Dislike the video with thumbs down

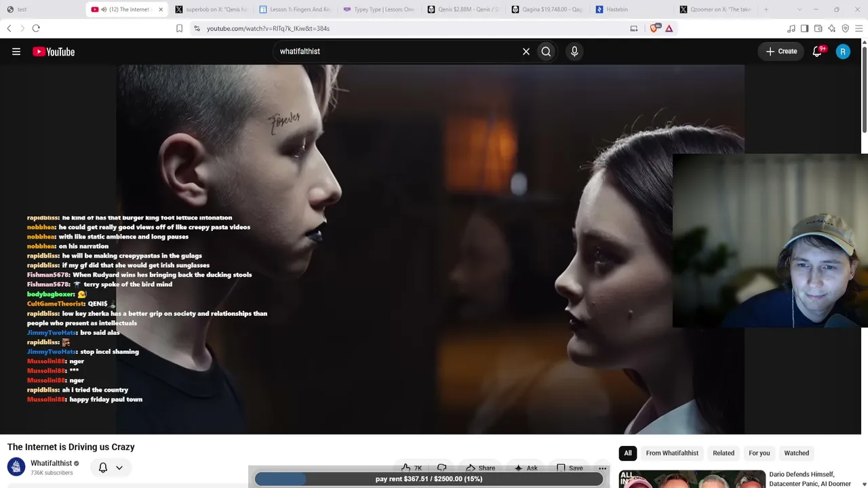441,468
